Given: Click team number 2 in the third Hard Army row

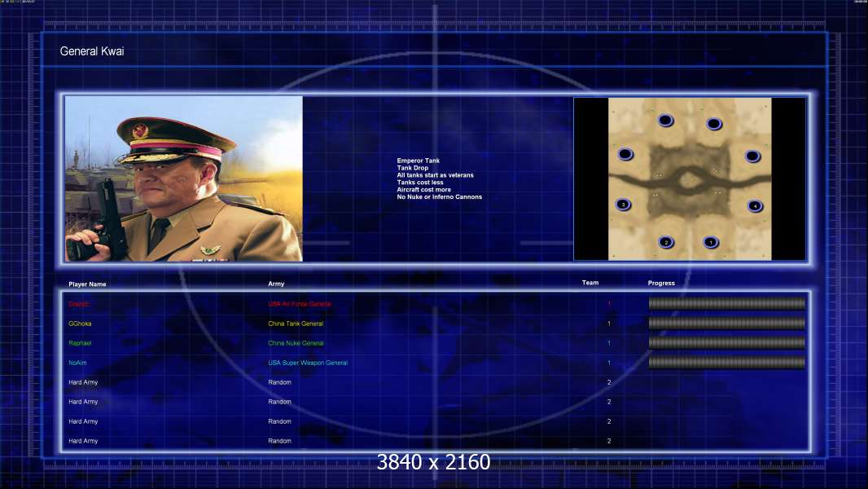Looking at the screenshot, I should coord(609,421).
